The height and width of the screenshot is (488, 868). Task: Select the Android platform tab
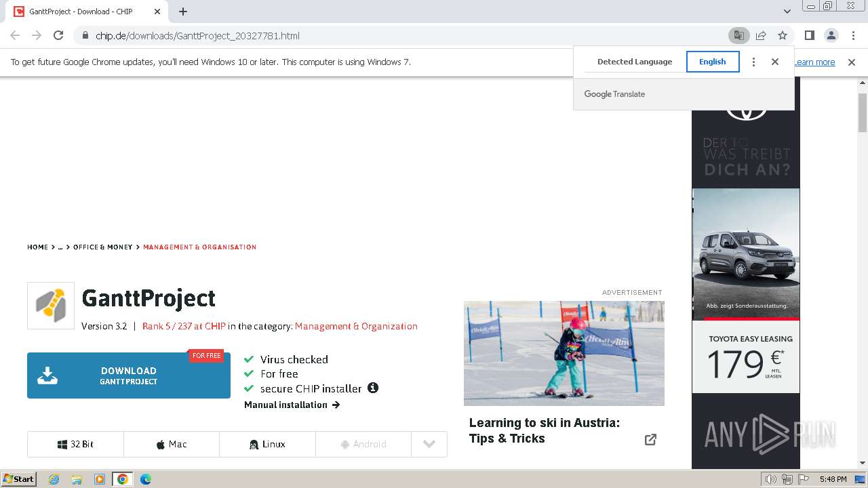click(363, 444)
